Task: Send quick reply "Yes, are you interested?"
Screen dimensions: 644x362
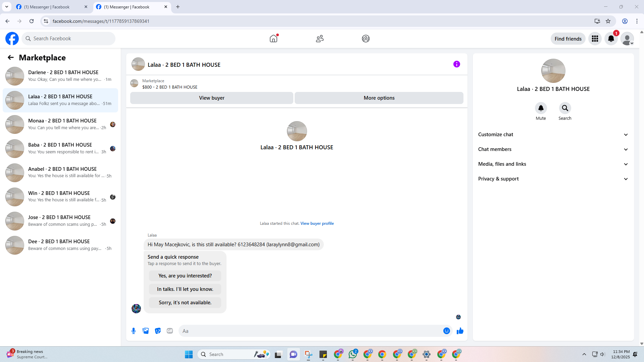Action: (x=185, y=276)
